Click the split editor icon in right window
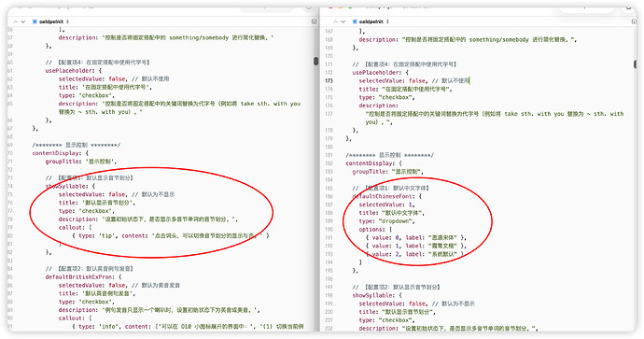644x339 pixels. (634, 21)
